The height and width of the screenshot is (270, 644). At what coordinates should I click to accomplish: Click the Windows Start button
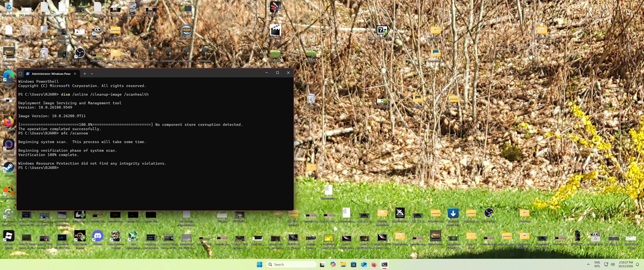point(259,265)
